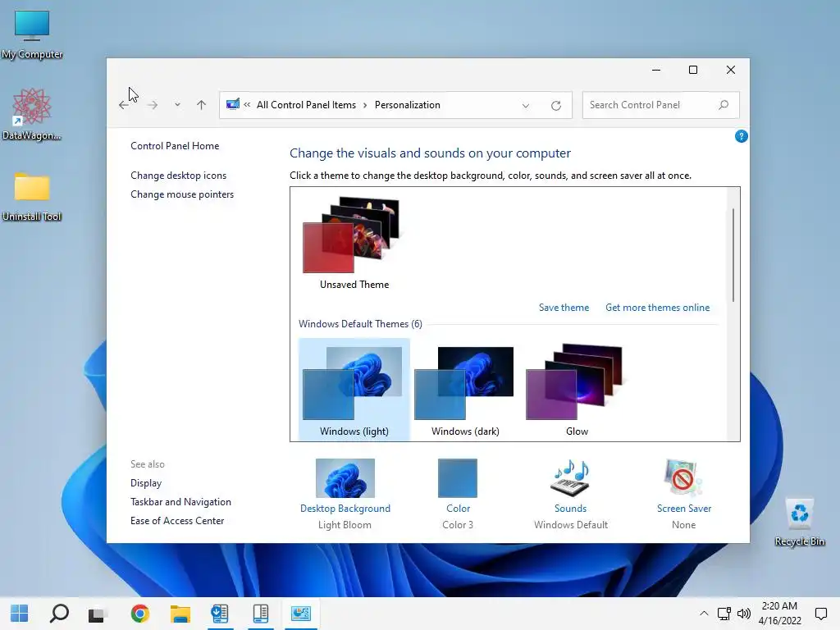Select the My Computer desktop icon
This screenshot has height=630, width=840.
coord(32,34)
